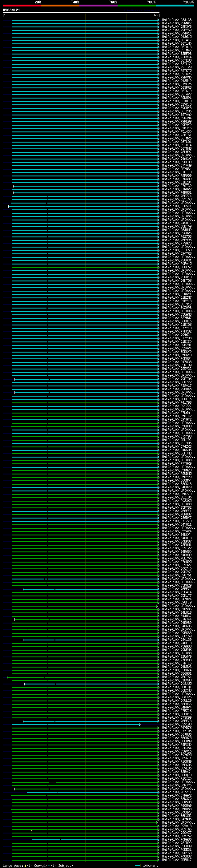The image size is (197, 868).
Task: Select the UniRef100_Q3HVK4 label
Action: coord(177,57)
